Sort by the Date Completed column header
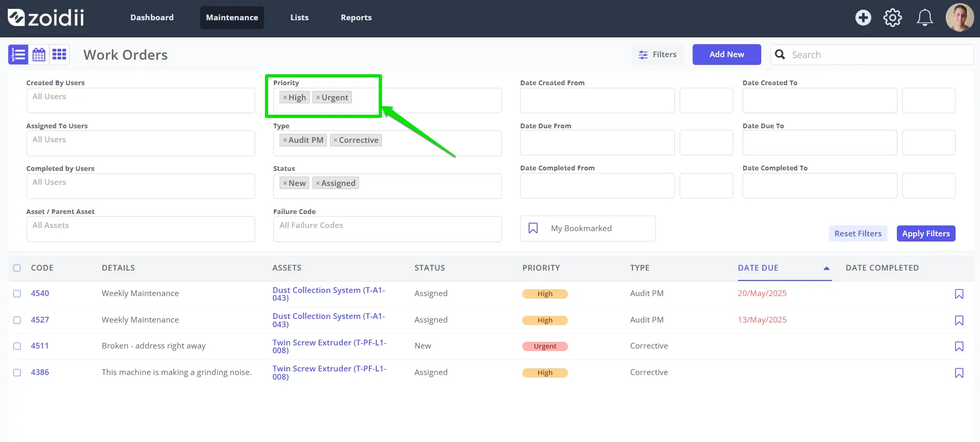 click(x=882, y=268)
